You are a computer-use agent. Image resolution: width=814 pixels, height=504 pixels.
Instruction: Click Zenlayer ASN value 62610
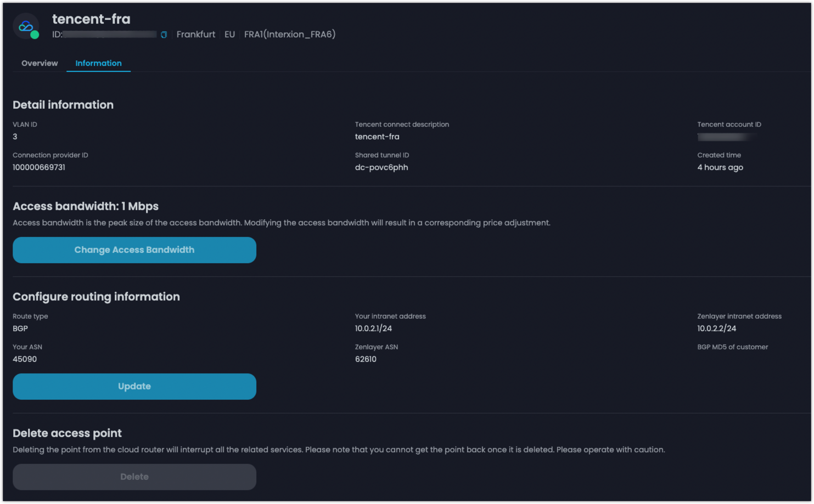pos(366,359)
